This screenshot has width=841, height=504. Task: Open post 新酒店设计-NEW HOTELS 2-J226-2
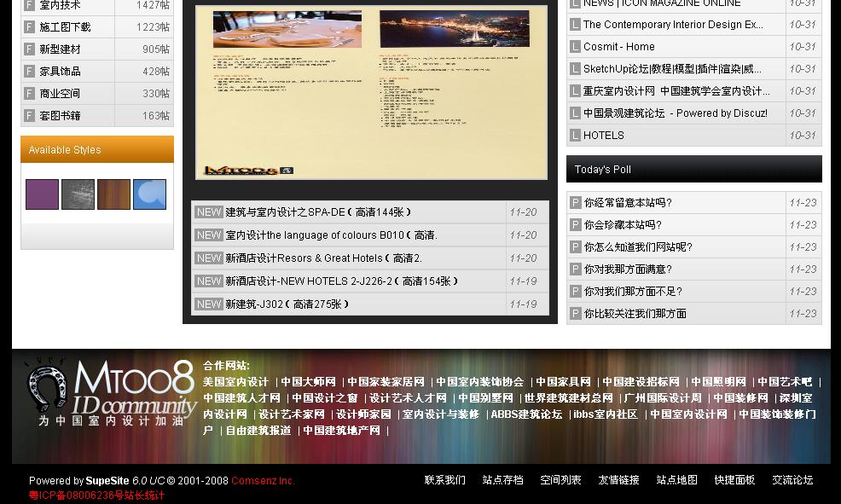tap(342, 281)
